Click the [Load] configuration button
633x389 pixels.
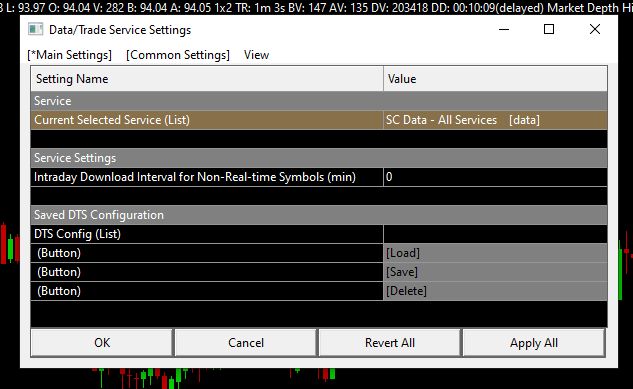[x=495, y=253]
